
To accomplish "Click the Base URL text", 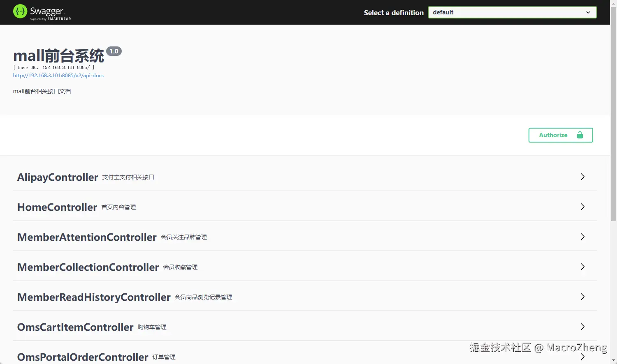I will tap(54, 67).
